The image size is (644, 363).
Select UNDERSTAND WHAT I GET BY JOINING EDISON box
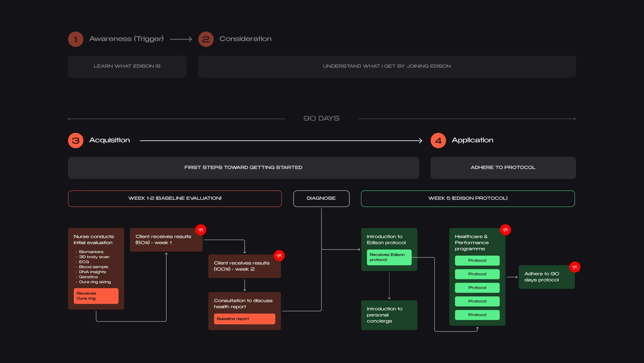(x=387, y=67)
